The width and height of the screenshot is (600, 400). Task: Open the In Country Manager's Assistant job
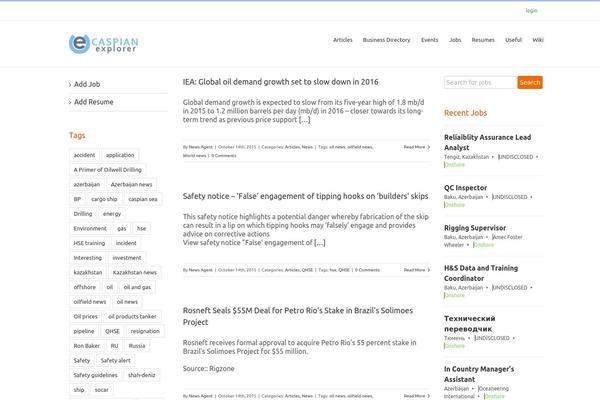pos(479,374)
